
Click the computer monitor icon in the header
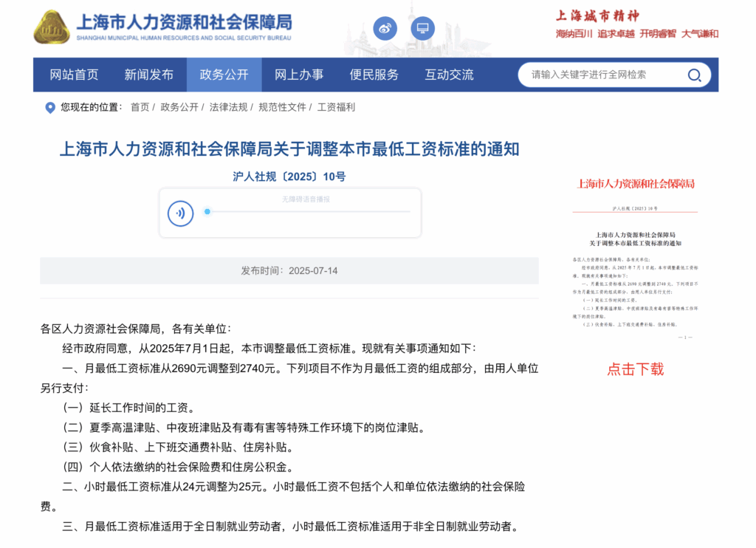point(422,29)
